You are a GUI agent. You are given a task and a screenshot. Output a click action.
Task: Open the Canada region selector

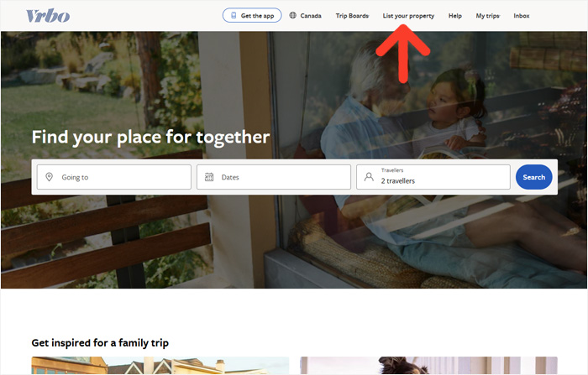306,16
